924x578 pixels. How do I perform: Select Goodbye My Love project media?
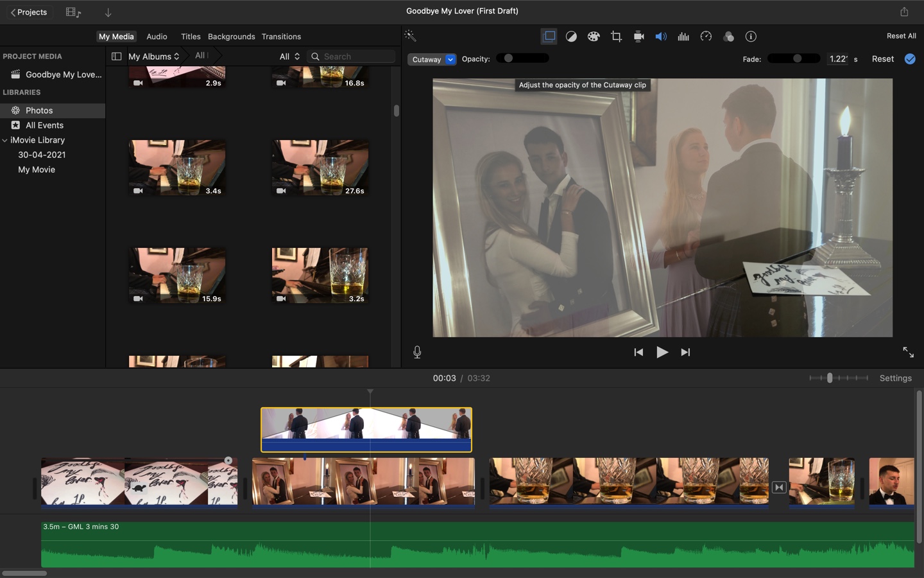point(53,74)
